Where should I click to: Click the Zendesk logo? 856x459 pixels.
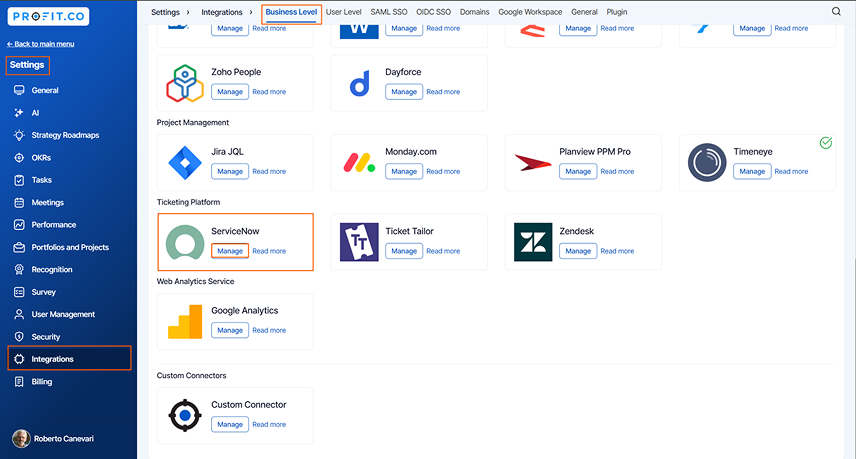[533, 242]
